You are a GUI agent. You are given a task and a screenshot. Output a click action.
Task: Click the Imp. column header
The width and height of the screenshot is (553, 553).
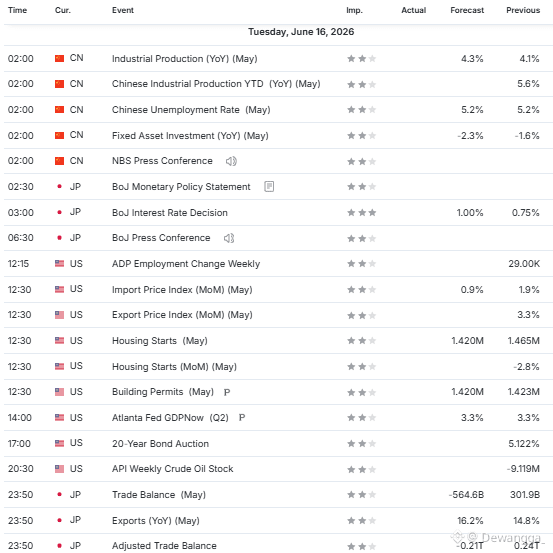point(354,10)
